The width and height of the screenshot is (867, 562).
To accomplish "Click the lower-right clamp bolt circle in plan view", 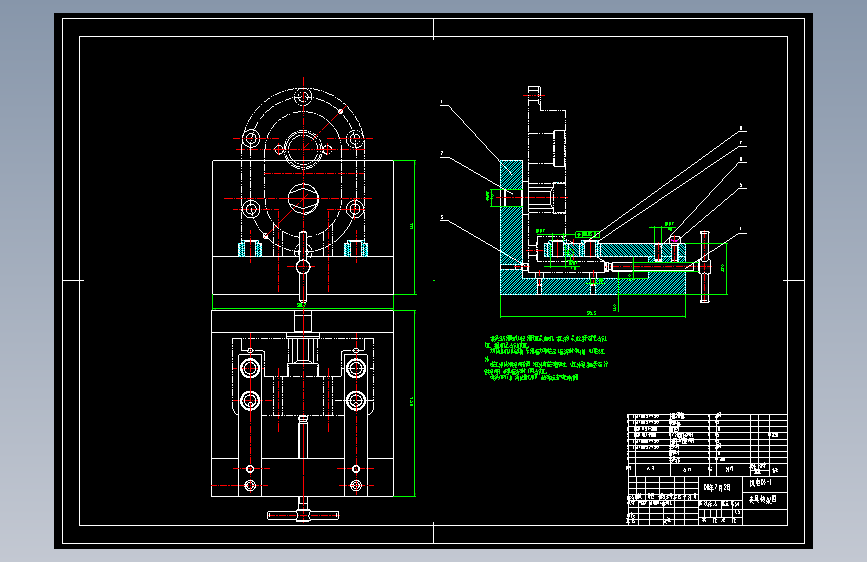I will tap(356, 400).
